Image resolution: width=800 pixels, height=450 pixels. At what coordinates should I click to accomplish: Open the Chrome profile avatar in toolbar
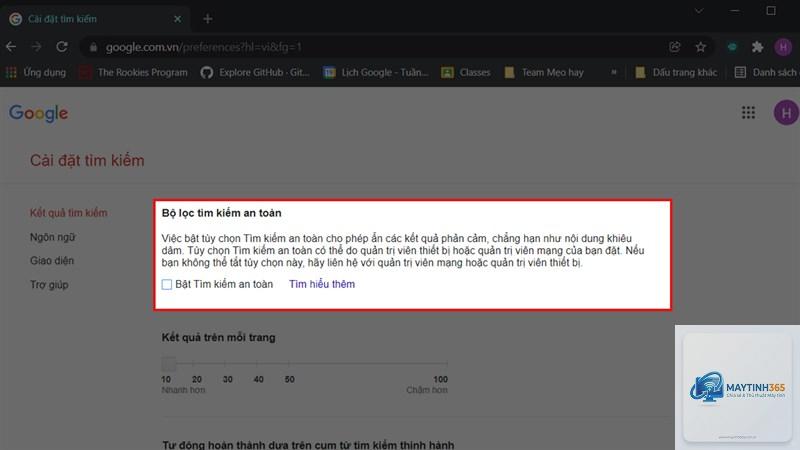tap(783, 47)
